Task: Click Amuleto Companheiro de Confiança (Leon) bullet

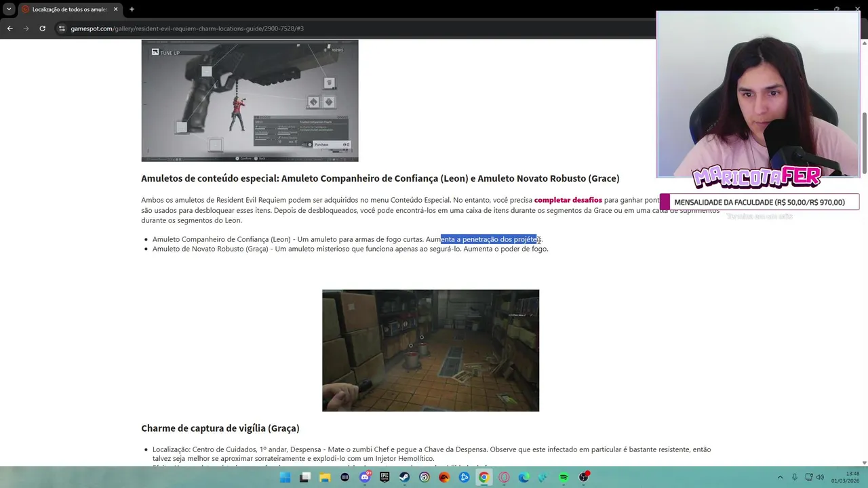Action: tap(347, 239)
